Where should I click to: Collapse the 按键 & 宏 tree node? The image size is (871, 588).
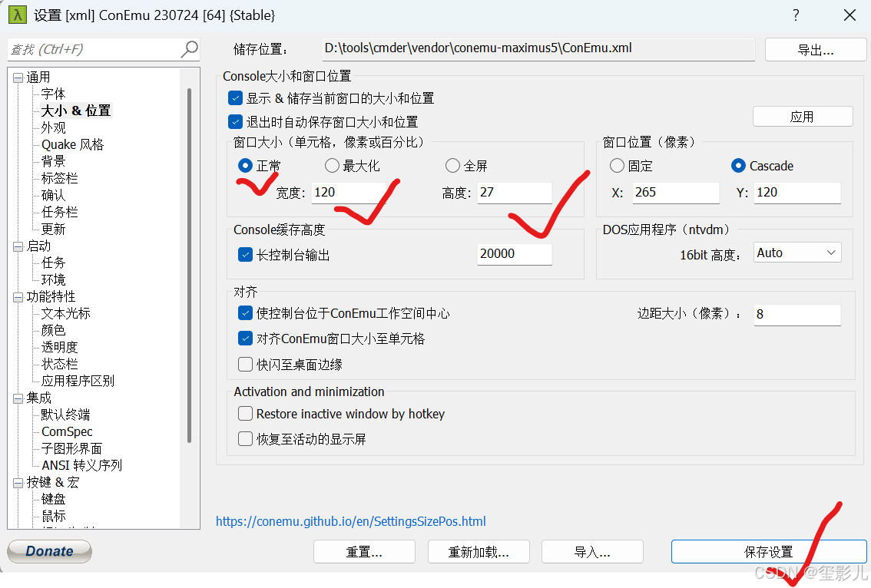point(18,483)
